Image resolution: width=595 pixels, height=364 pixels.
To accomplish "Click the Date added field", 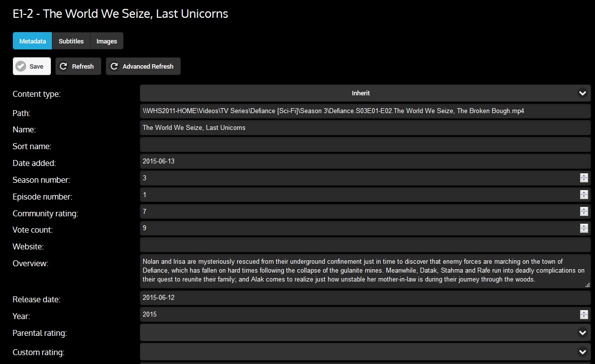I will (365, 162).
